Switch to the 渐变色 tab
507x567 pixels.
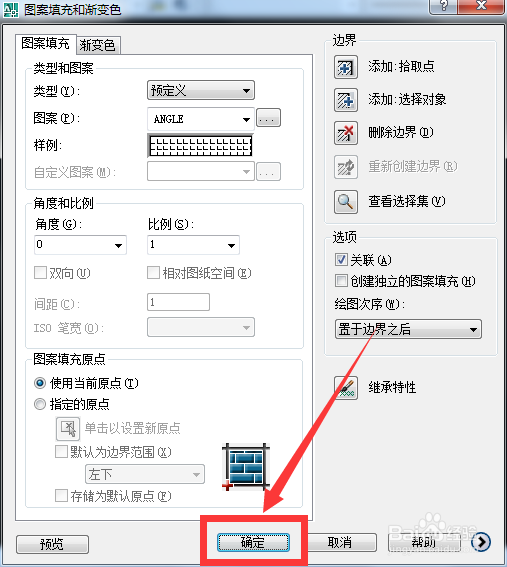coord(98,45)
